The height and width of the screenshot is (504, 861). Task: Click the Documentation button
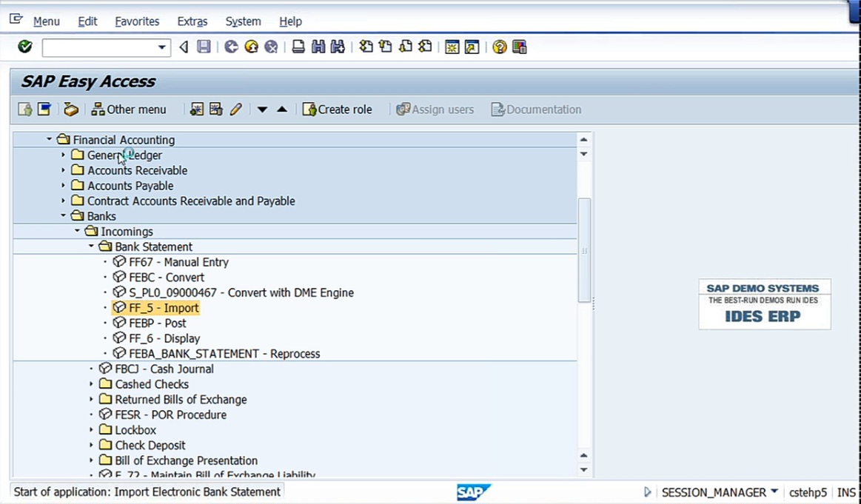point(536,110)
